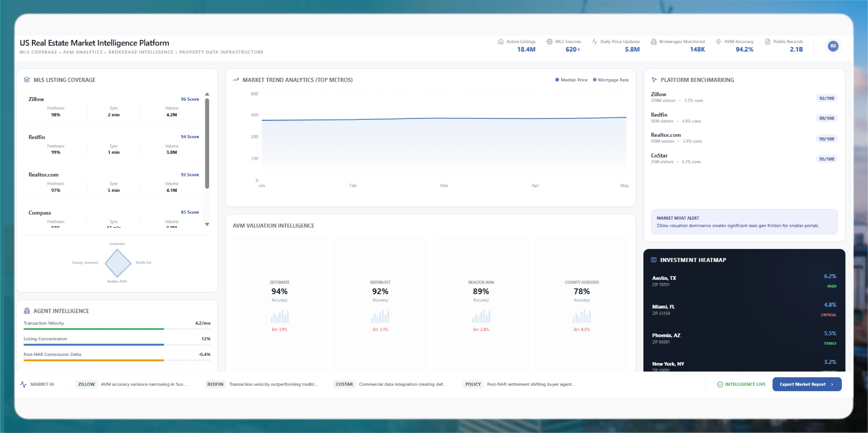The height and width of the screenshot is (433, 868).
Task: Click the CRITICAL label for Miami
Action: coord(829,315)
